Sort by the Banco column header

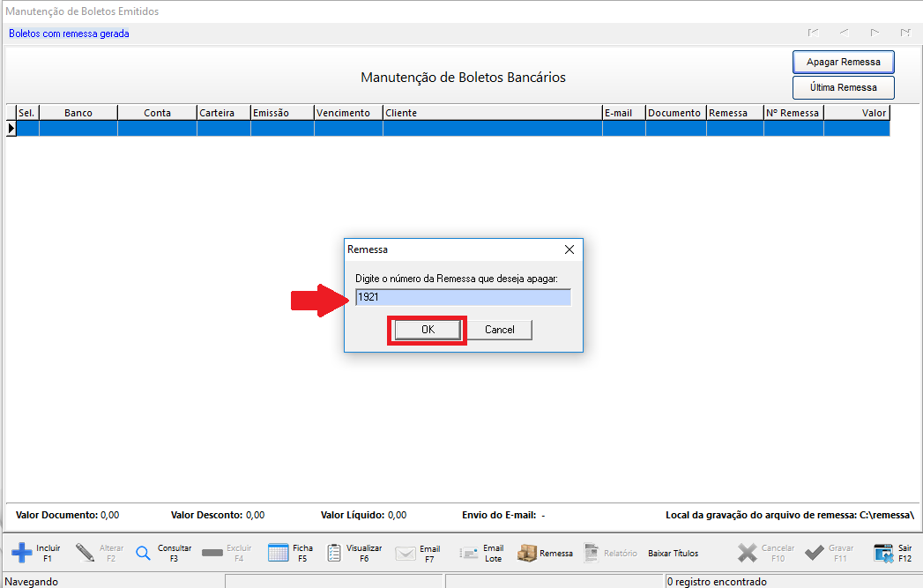coord(78,113)
